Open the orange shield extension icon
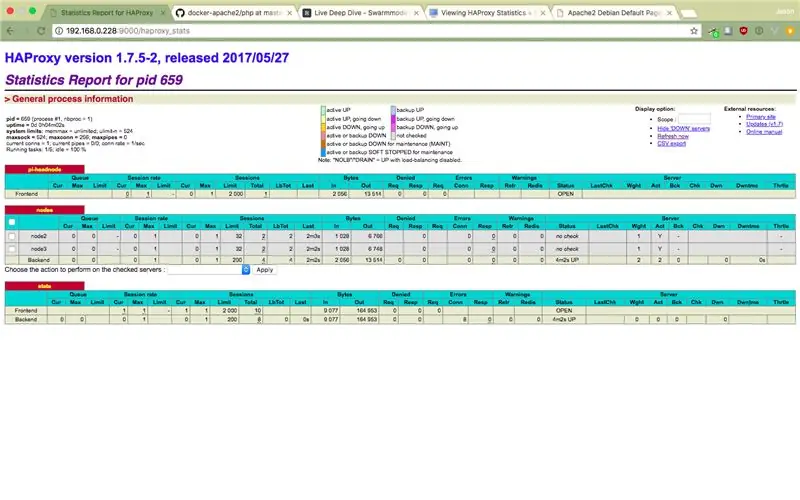 coord(790,31)
